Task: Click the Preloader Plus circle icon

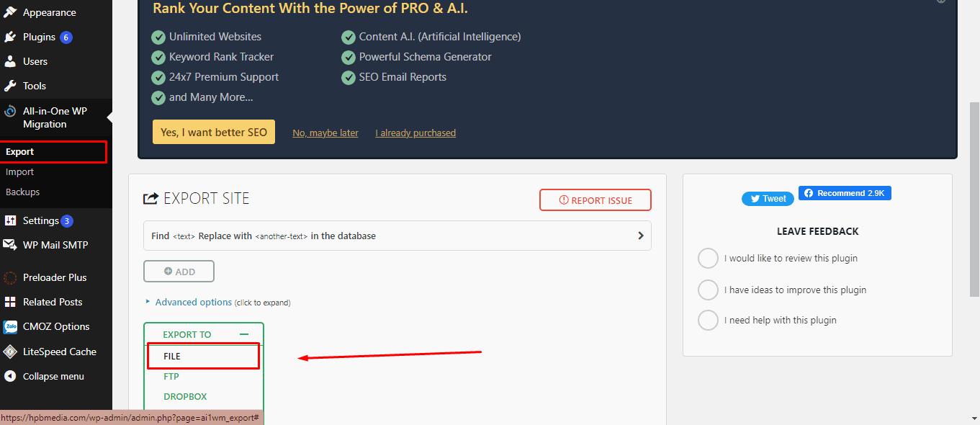Action: click(x=10, y=277)
